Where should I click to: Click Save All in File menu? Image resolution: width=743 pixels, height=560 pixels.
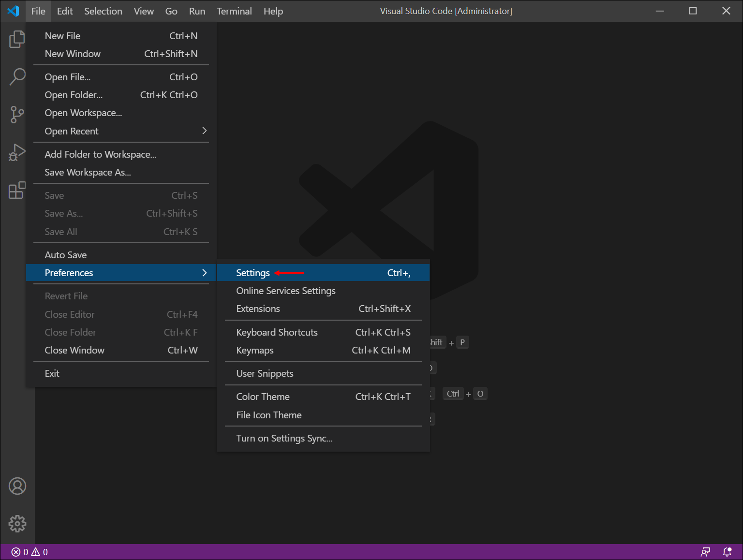pyautogui.click(x=121, y=232)
